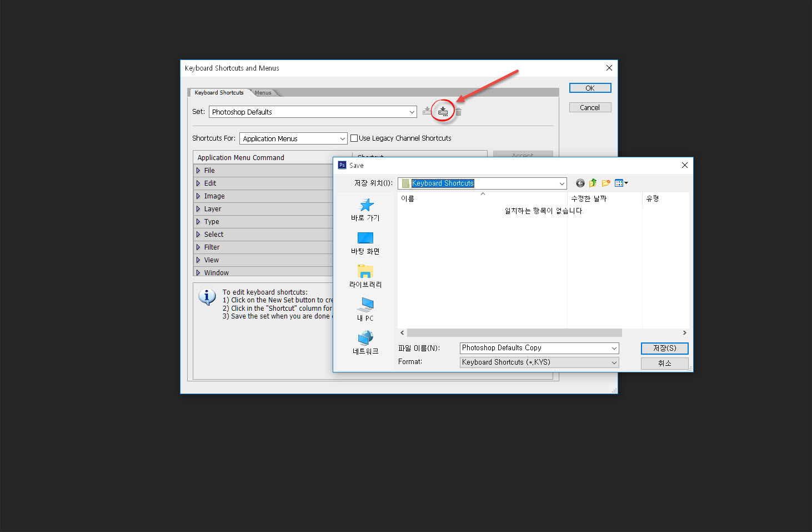Open the Format dropdown showing Keyboard Shortcuts (*.KYS)
The height and width of the screenshot is (532, 812).
click(539, 362)
